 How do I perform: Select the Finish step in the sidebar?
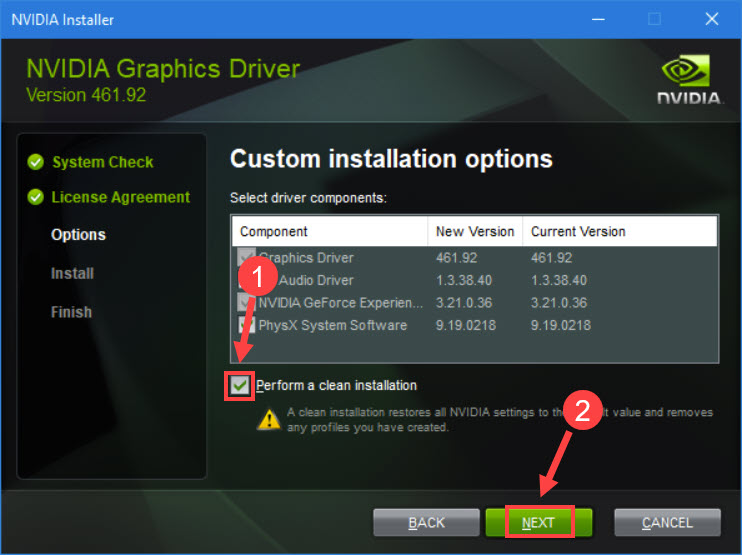pos(71,312)
